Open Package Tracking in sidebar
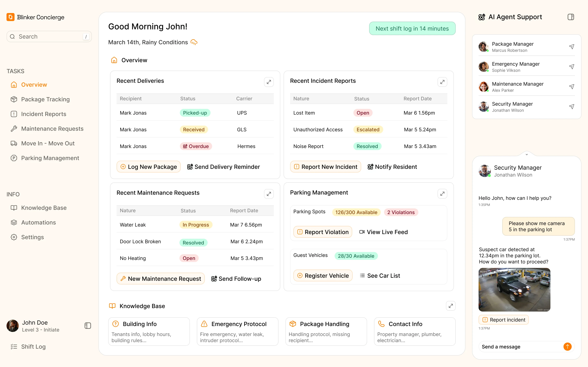 pos(45,99)
